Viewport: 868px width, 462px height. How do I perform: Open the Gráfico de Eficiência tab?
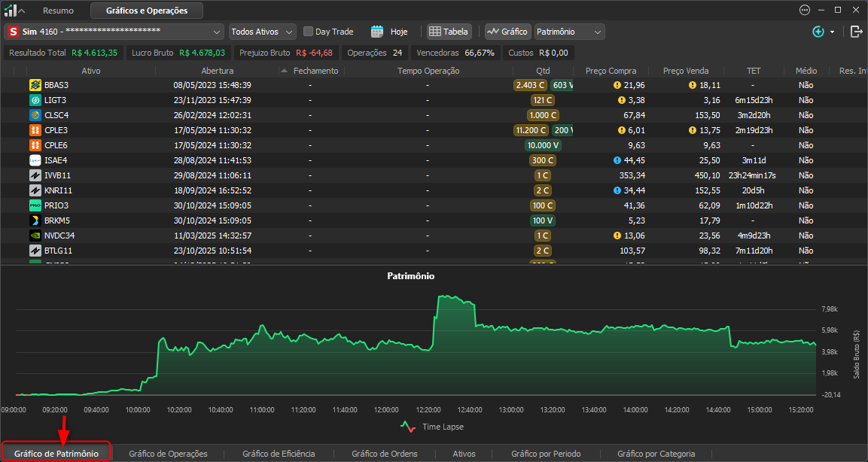[x=279, y=454]
